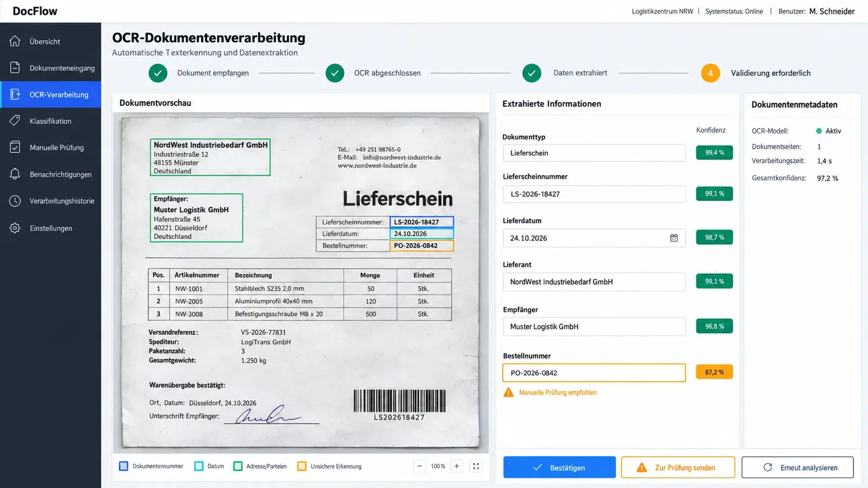The width and height of the screenshot is (868, 488).
Task: Click the Lieferscheinnummer input field
Action: click(594, 194)
